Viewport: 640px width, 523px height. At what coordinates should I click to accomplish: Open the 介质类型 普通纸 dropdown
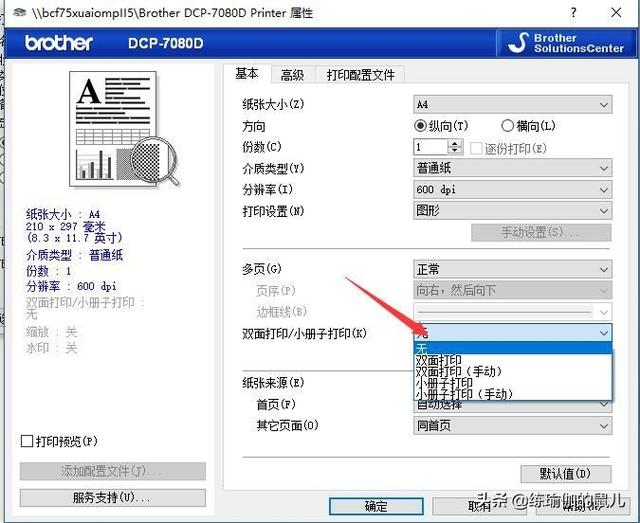[513, 168]
